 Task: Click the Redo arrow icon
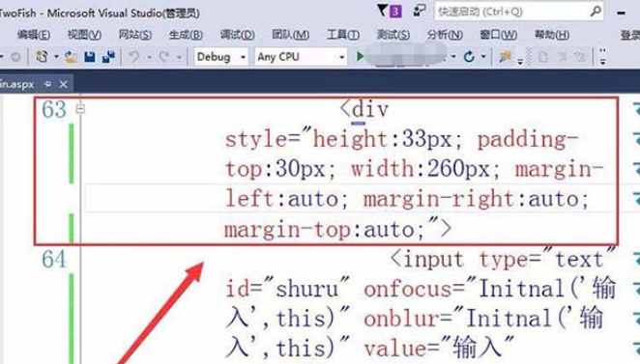164,57
